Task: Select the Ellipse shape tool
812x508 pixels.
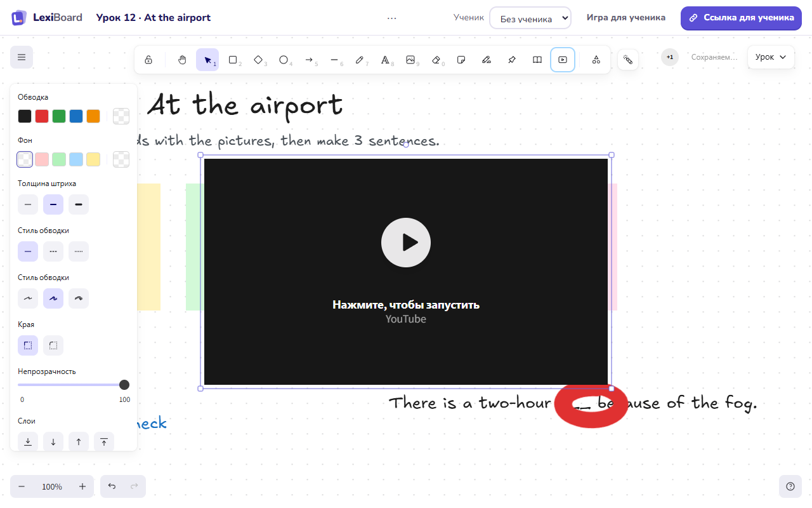Action: point(284,60)
